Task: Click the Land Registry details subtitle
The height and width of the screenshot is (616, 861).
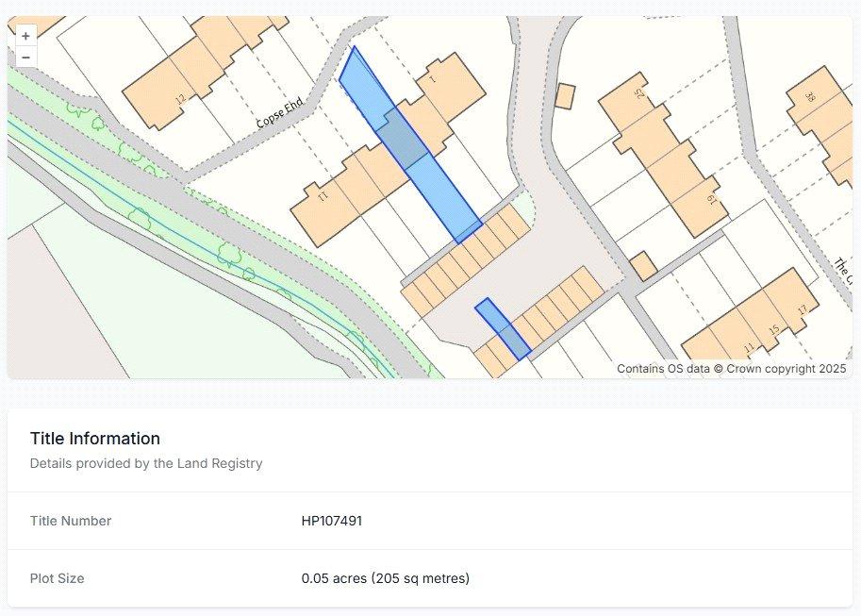Action: click(146, 463)
